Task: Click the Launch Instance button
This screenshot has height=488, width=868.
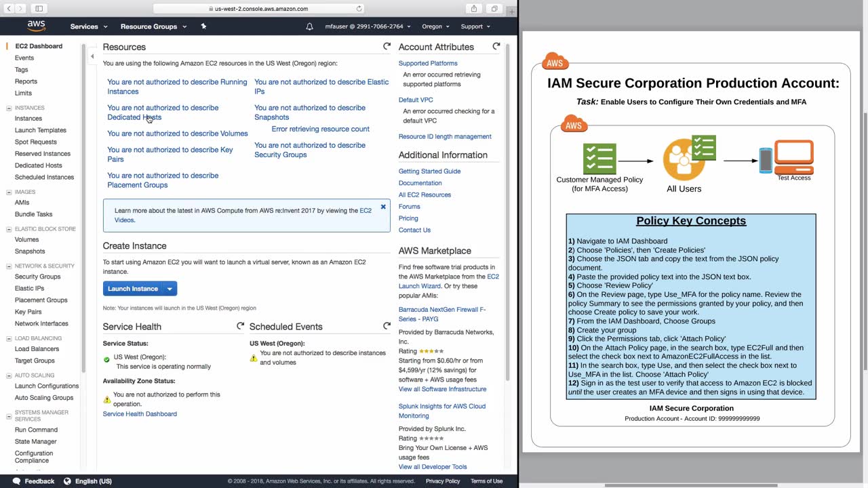Action: 133,289
